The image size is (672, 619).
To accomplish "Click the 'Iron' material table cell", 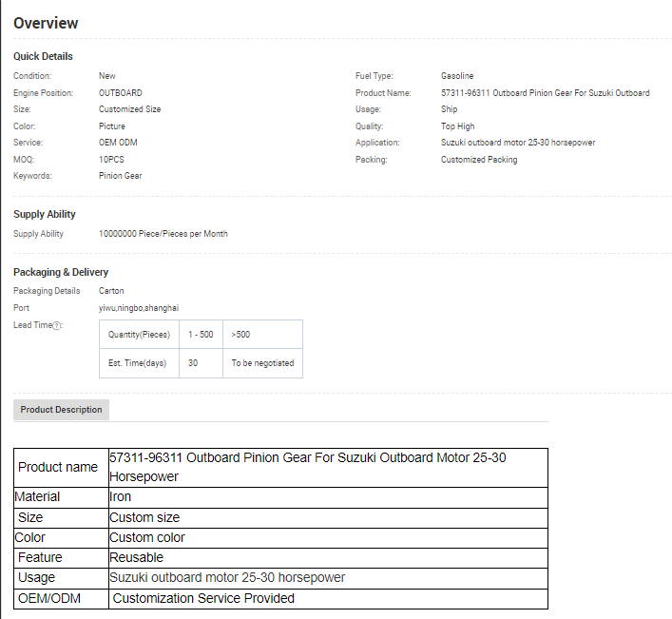I will [121, 497].
